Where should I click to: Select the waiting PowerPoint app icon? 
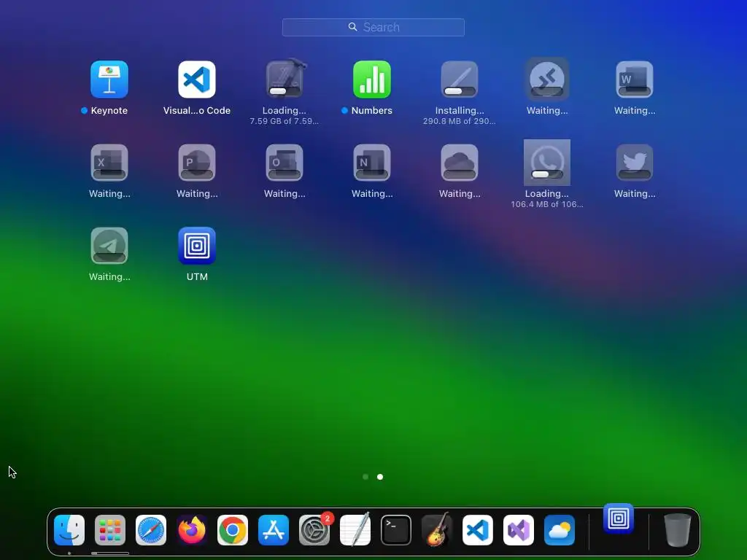pyautogui.click(x=197, y=163)
